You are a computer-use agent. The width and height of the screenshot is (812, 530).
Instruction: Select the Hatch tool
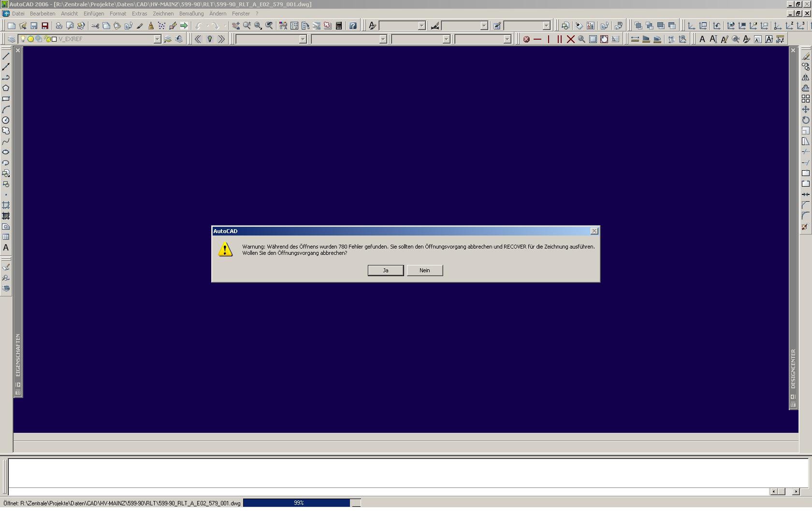[x=6, y=205]
